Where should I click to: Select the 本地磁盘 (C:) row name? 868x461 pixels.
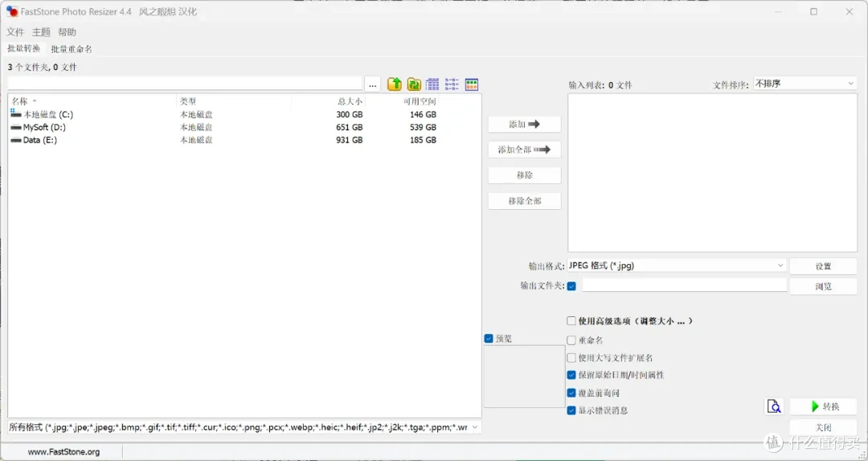[48, 114]
